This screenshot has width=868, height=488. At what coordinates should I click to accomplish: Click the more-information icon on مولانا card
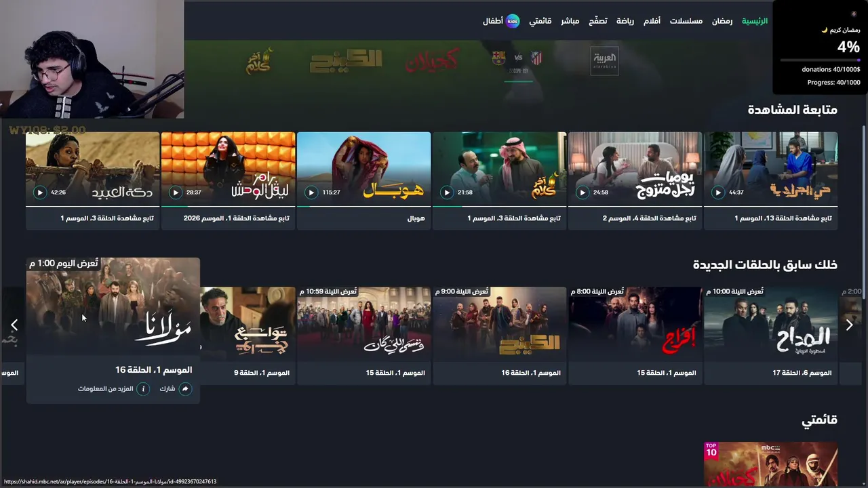tap(143, 389)
